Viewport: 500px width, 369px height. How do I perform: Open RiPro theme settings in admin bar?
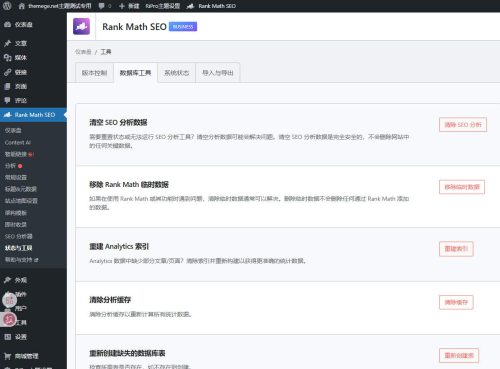tap(163, 6)
